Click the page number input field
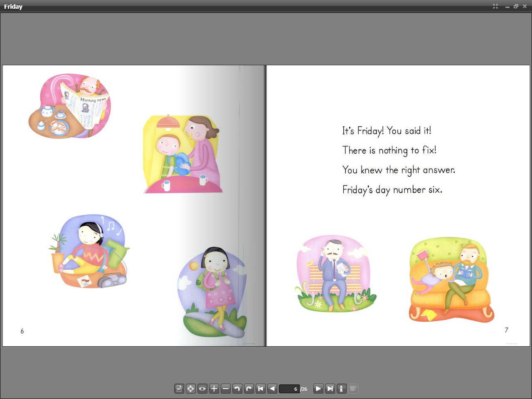Screen dimensions: 532x399 pos(289,389)
